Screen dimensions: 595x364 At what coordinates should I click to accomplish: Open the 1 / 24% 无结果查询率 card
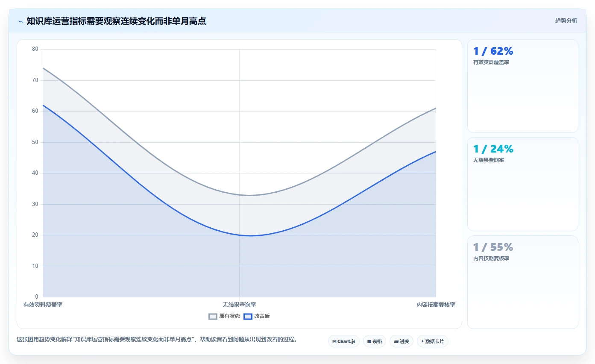(x=523, y=184)
